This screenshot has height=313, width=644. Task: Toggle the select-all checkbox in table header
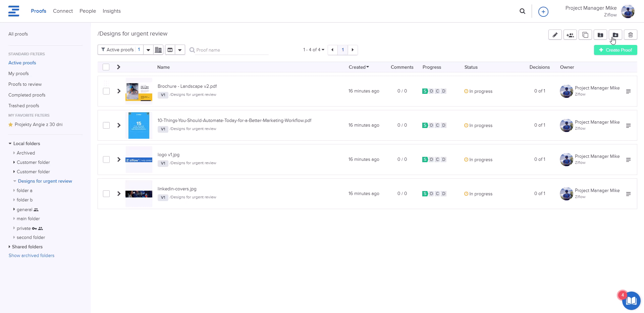click(x=106, y=67)
